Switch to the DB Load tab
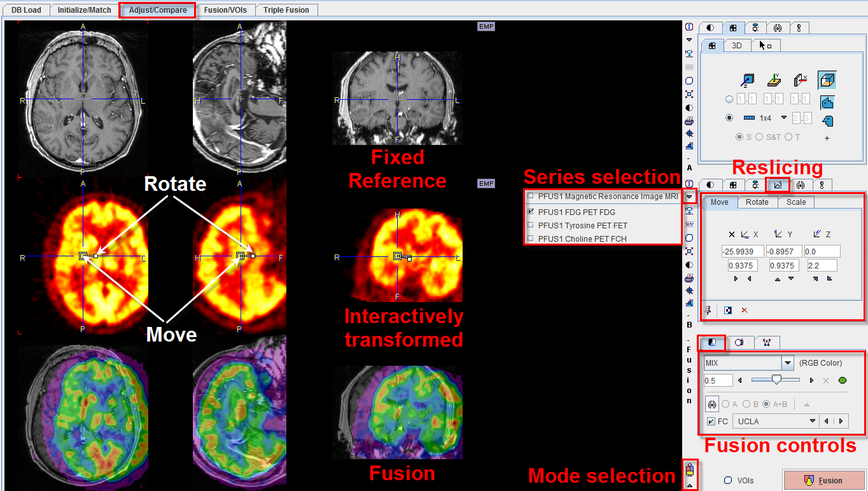Screen dimensions: 868x491 (26, 10)
